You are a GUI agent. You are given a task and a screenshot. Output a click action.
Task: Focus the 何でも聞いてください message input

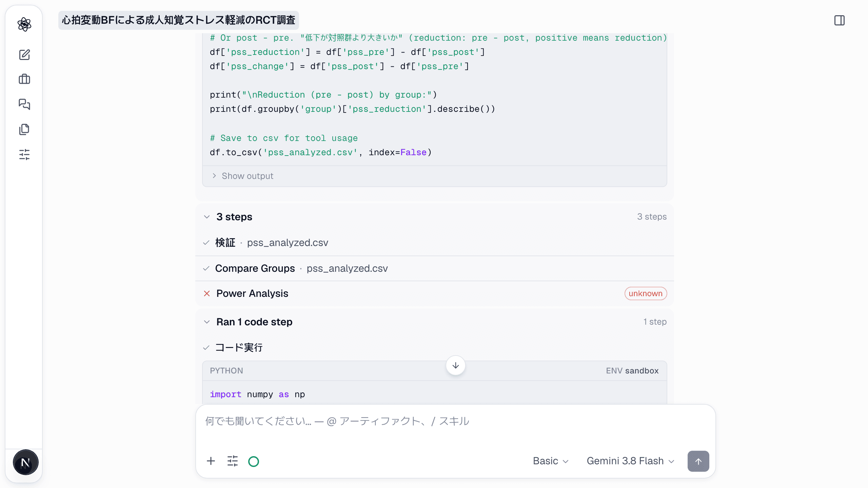tap(455, 421)
